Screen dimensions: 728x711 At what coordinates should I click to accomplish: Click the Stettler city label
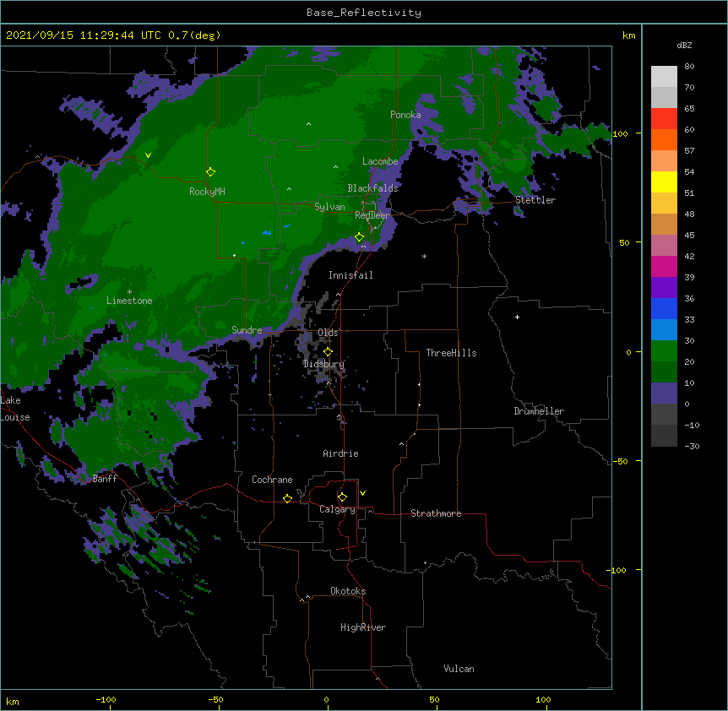pyautogui.click(x=535, y=200)
